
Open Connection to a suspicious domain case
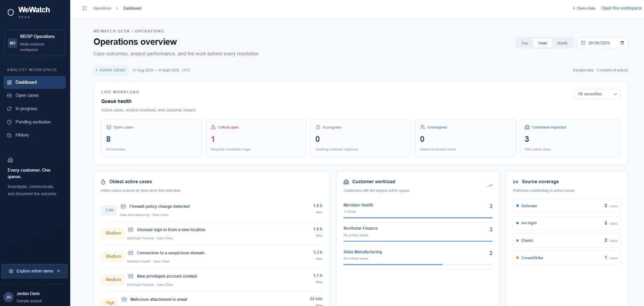pyautogui.click(x=212, y=257)
